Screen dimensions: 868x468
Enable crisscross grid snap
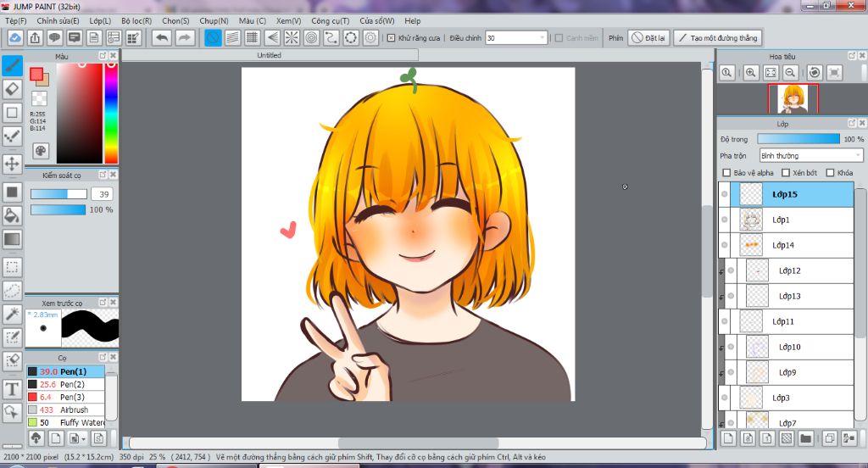click(253, 37)
